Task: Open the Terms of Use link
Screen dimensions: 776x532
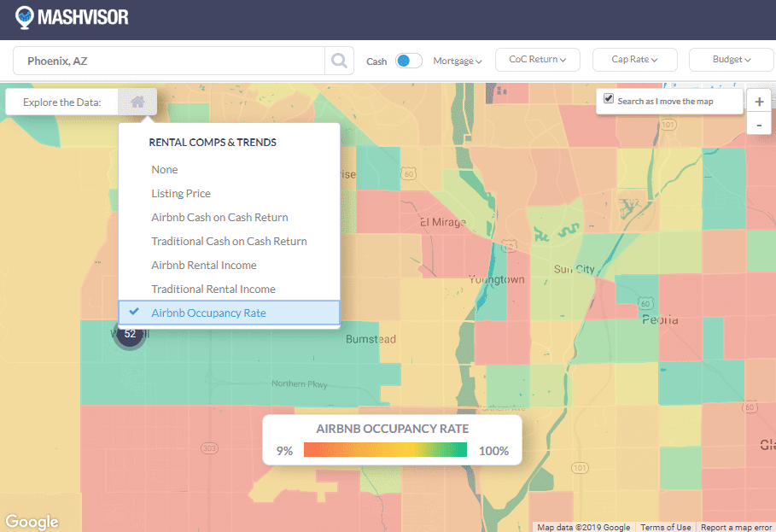Action: coord(666,527)
